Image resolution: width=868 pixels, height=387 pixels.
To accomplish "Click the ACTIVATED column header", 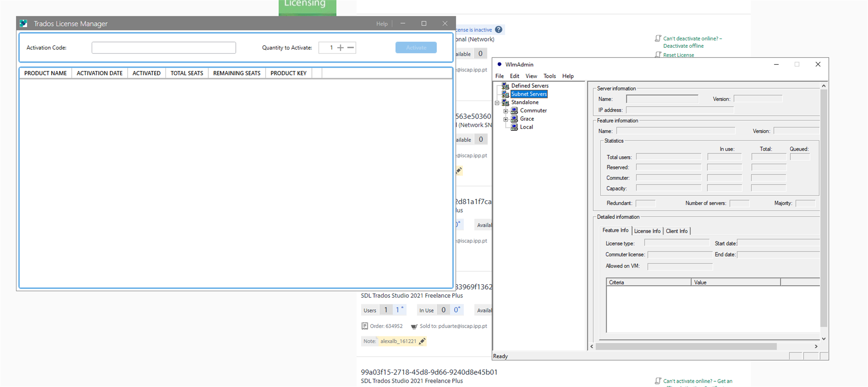I will click(147, 73).
